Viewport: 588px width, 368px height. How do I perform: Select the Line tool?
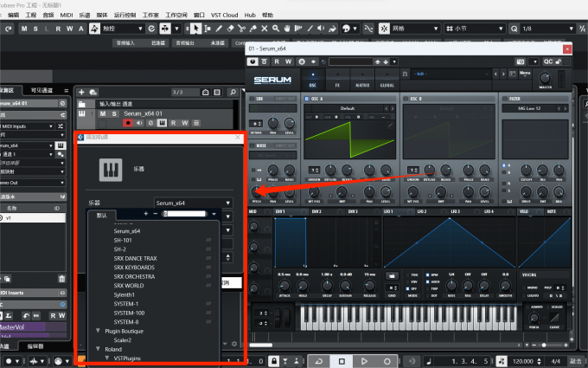pyautogui.click(x=310, y=29)
